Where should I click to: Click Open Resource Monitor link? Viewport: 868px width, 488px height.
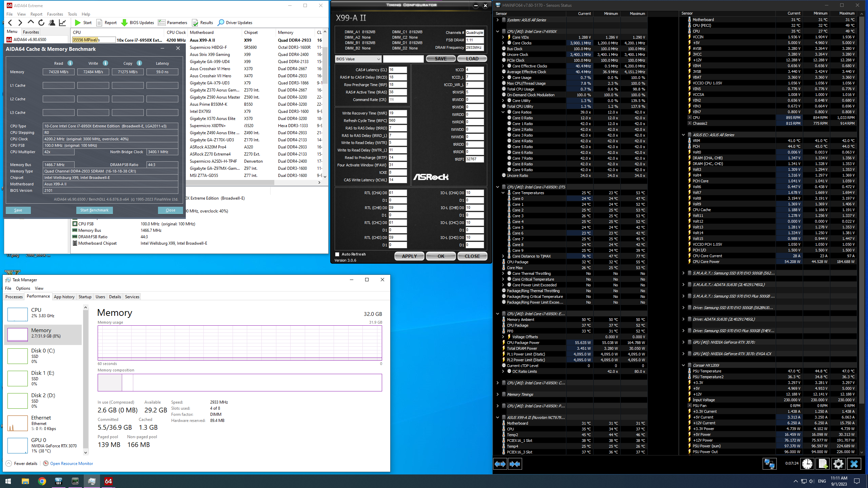(71, 463)
